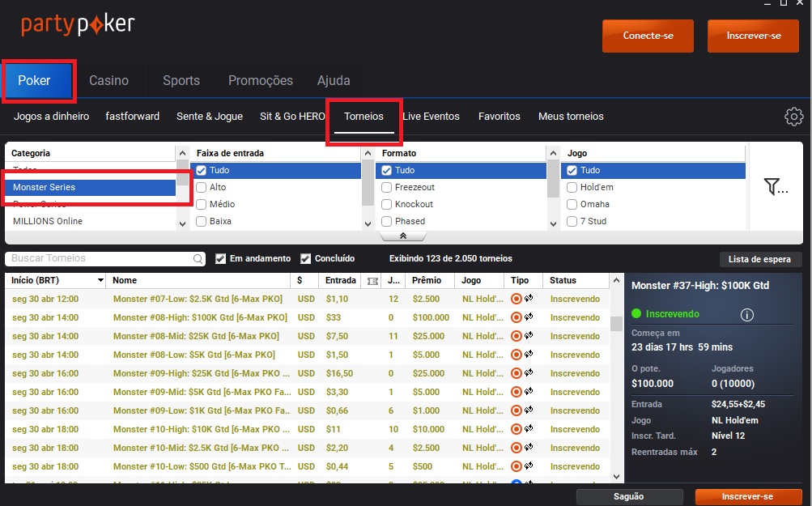Click the info icon next to Inscrevendo status
This screenshot has width=812, height=506.
tap(746, 314)
